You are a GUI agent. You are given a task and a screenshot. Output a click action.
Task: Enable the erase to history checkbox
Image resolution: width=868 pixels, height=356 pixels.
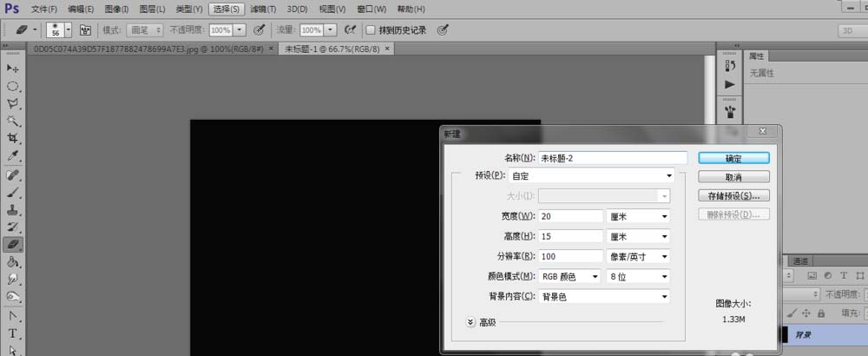pyautogui.click(x=371, y=30)
